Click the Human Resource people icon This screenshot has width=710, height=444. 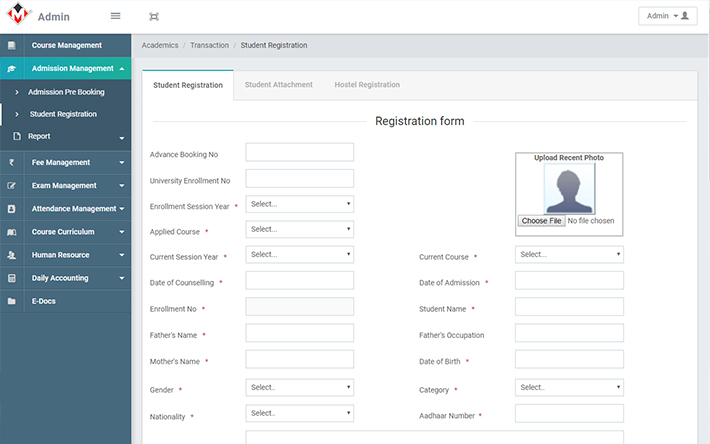pos(11,255)
